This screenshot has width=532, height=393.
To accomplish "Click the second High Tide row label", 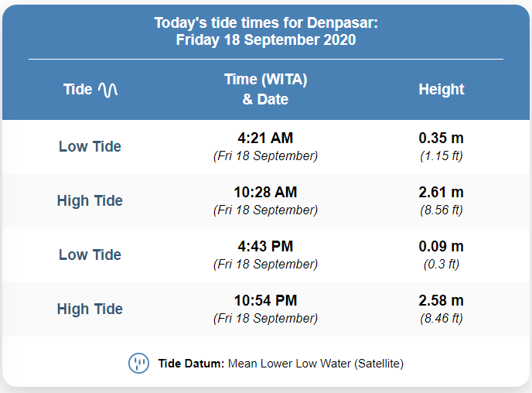I will [90, 309].
